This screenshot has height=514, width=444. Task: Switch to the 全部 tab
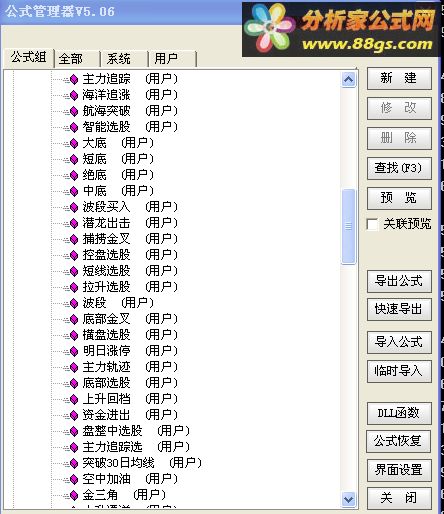click(77, 59)
